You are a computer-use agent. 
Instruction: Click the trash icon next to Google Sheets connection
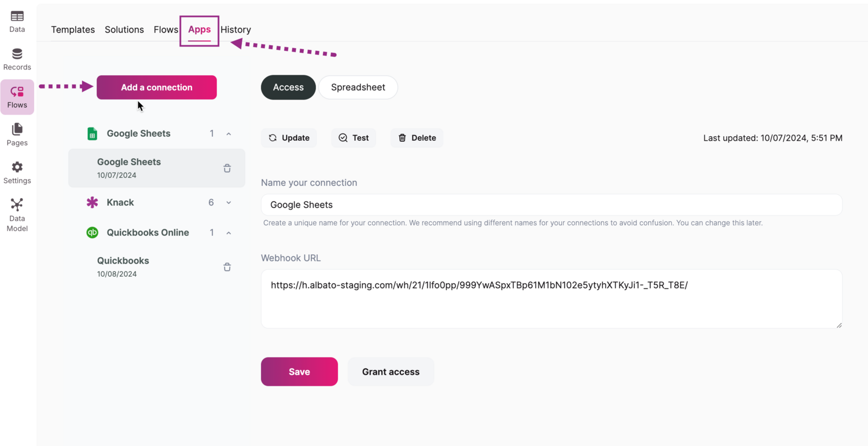pyautogui.click(x=227, y=168)
